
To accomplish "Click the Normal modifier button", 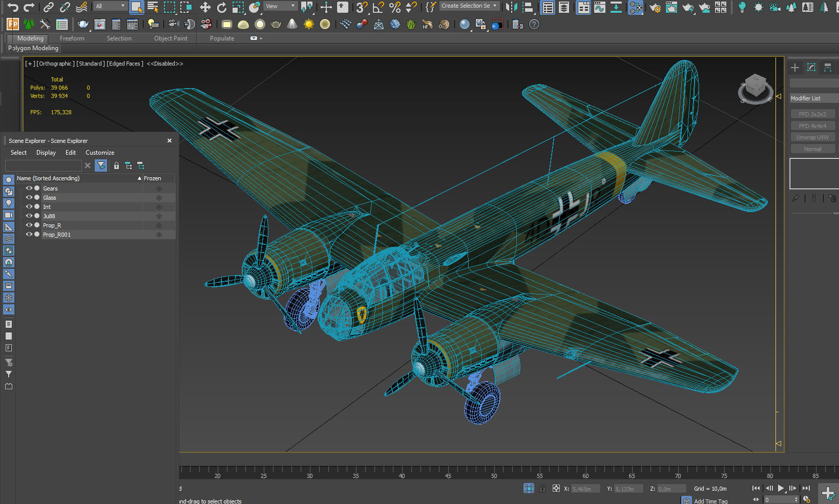I will click(x=812, y=149).
